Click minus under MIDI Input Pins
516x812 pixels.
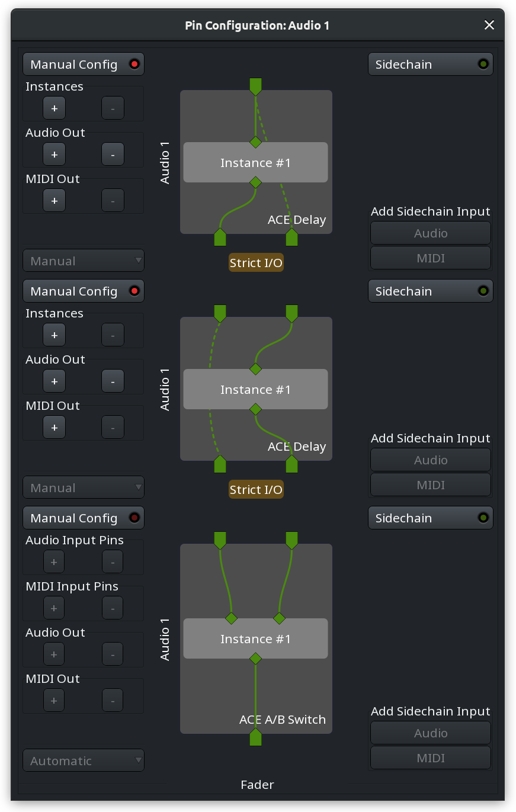[x=113, y=608]
